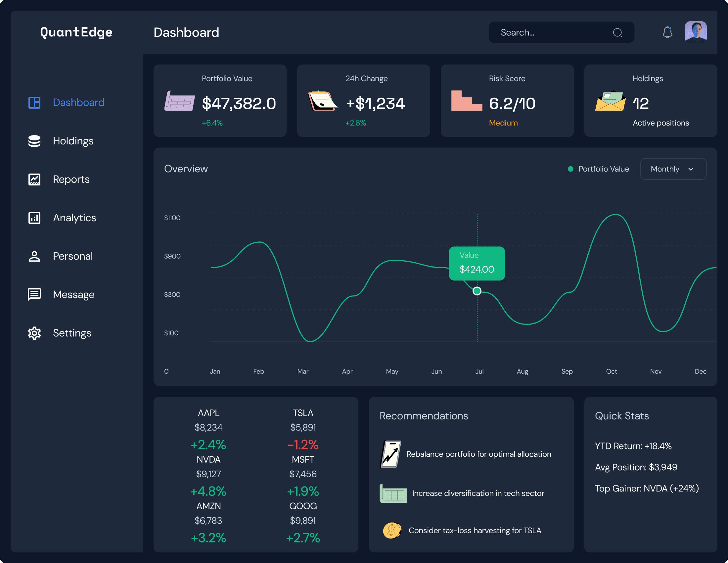Open Rebalance portfolio for optimal allocation
This screenshot has height=563, width=728.
[479, 454]
